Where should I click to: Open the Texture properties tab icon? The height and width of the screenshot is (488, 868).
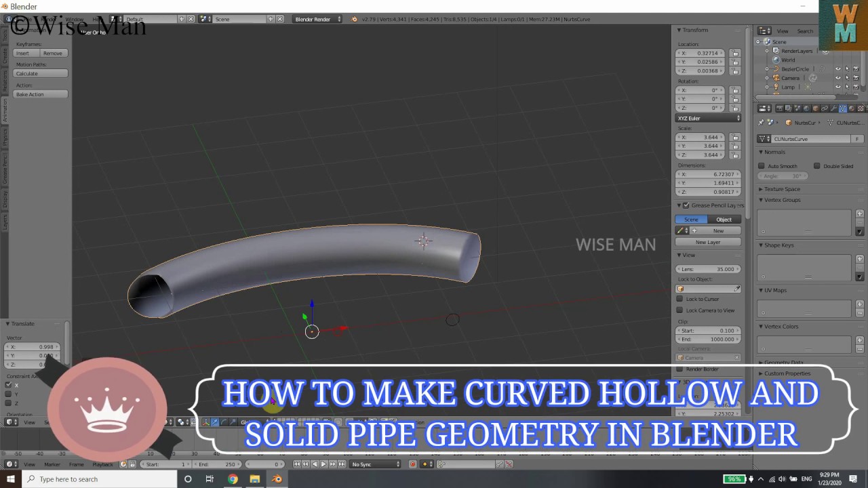(861, 108)
